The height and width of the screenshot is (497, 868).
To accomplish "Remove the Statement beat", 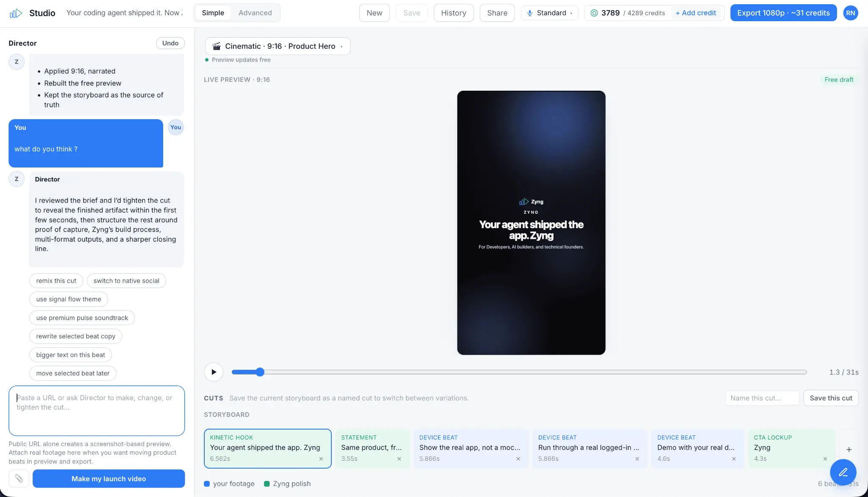I will point(399,459).
